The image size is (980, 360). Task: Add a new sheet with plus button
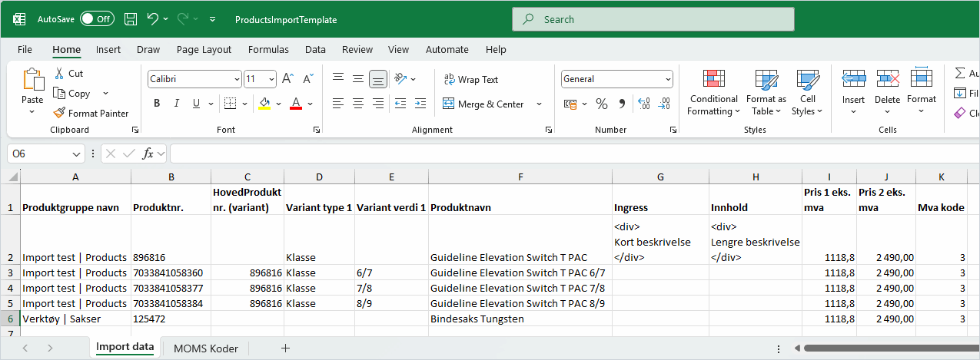point(285,348)
